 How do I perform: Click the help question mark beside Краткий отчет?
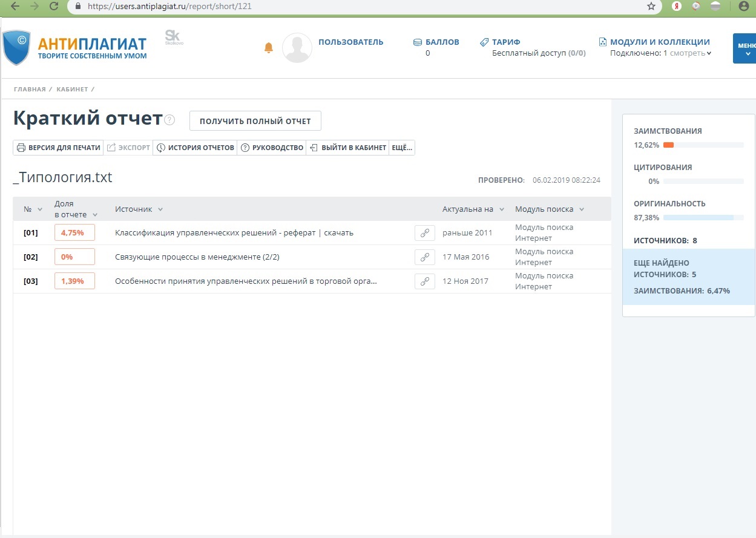click(x=169, y=120)
